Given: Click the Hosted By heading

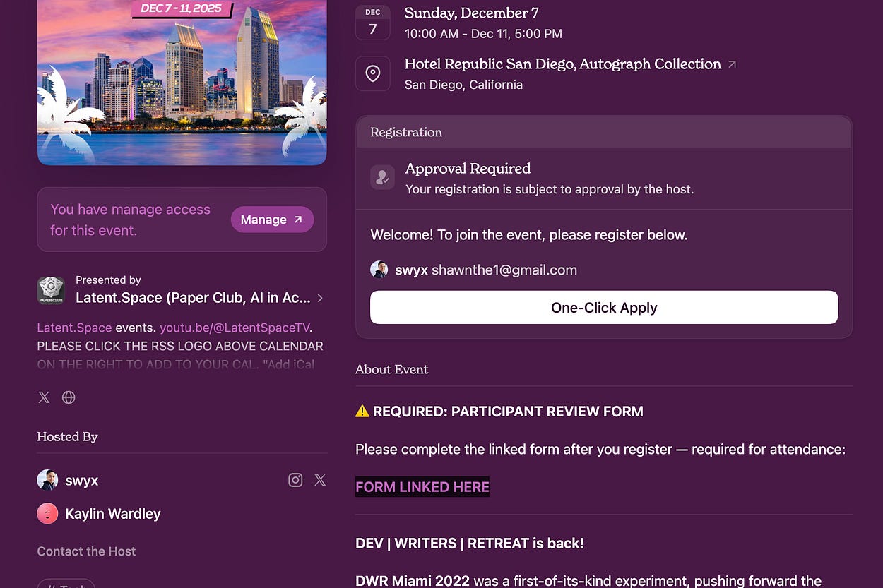Looking at the screenshot, I should 67,436.
